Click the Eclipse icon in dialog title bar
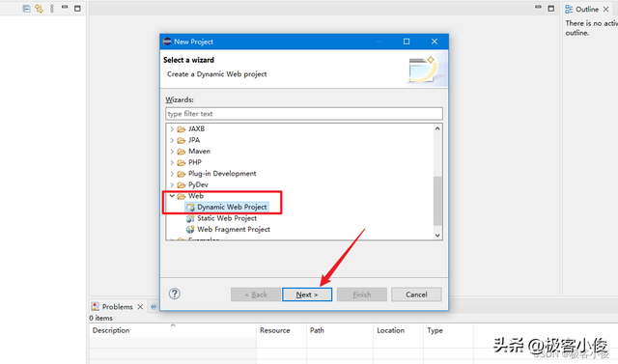Image resolution: width=618 pixels, height=364 pixels. [167, 42]
